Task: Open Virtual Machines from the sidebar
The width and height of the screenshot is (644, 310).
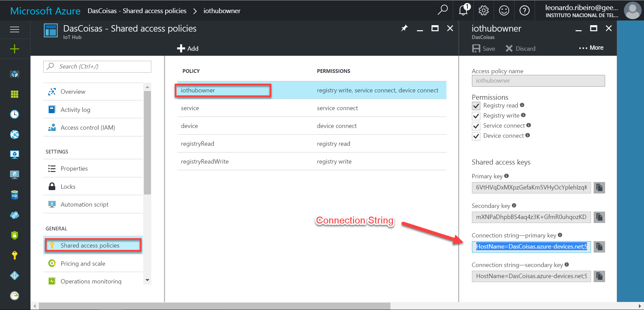Action: pos(14,154)
